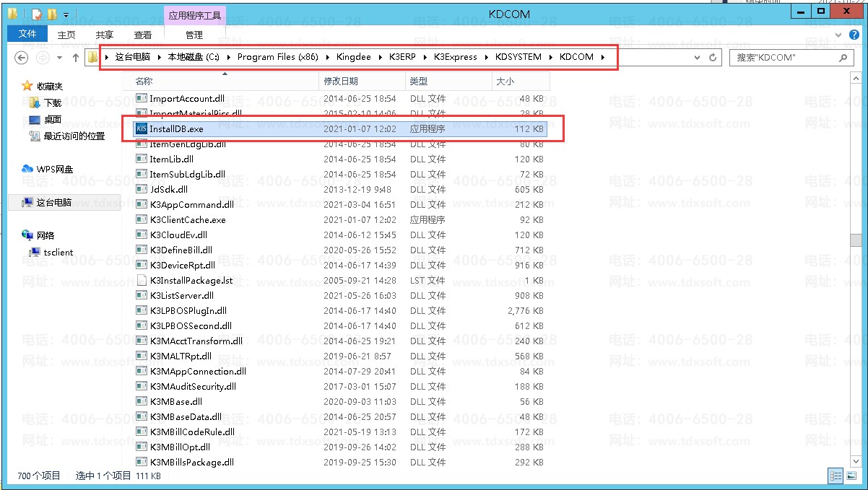Select the WPS网盘 cloud icon
Screen dimensions: 868x490
27,169
